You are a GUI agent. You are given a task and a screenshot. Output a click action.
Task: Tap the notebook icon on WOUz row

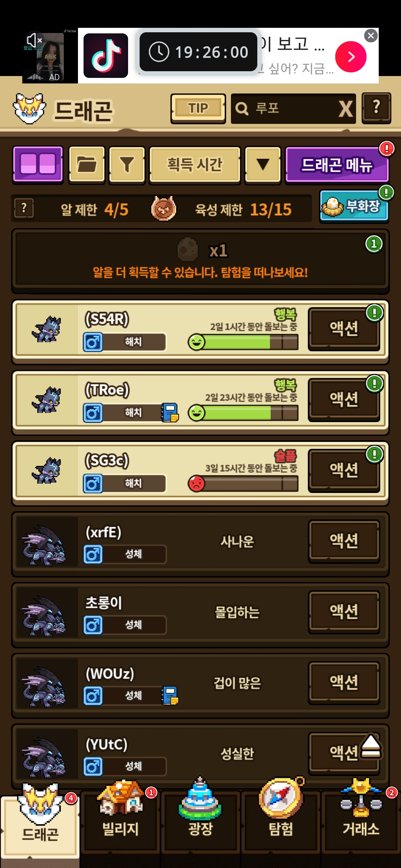(170, 695)
